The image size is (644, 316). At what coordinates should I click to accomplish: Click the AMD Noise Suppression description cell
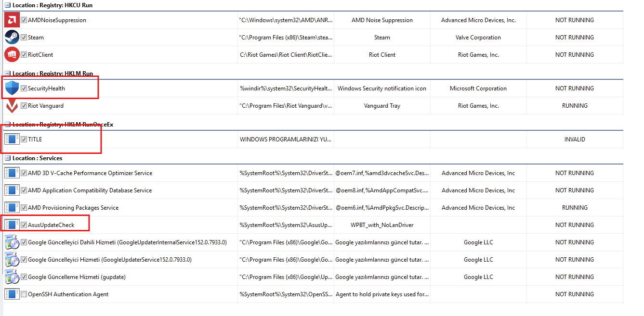[x=382, y=20]
